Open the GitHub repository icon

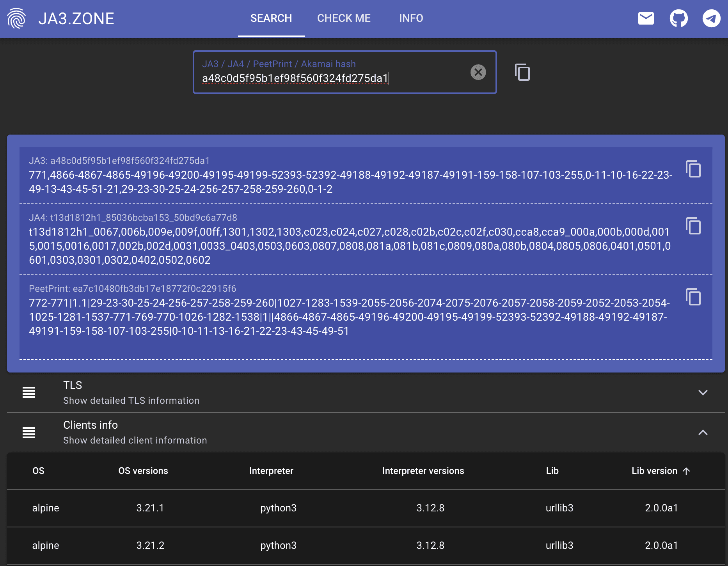click(678, 18)
